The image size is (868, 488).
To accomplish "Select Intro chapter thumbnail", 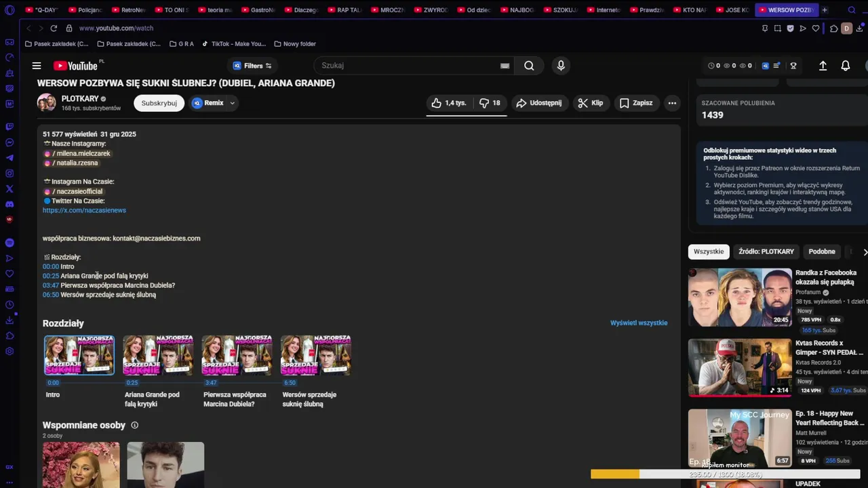I will point(79,355).
